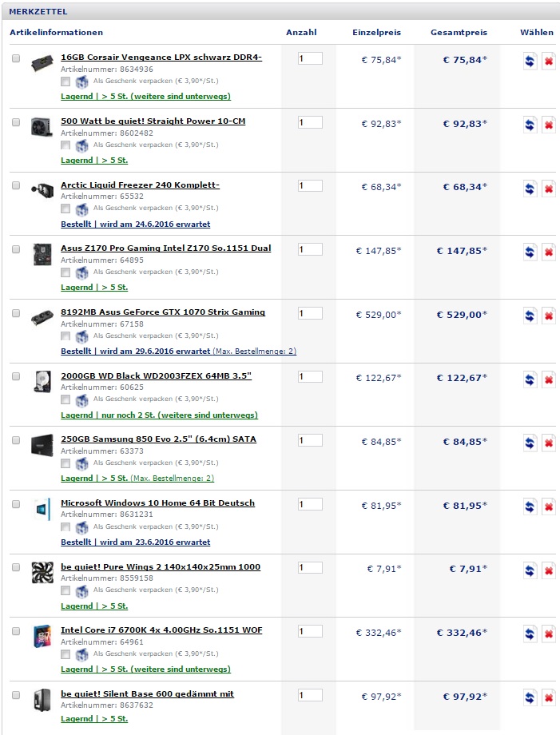Remove Arctic Liquid Freezer 240 with red X
Viewport: 560px width, 735px height.
tap(549, 189)
